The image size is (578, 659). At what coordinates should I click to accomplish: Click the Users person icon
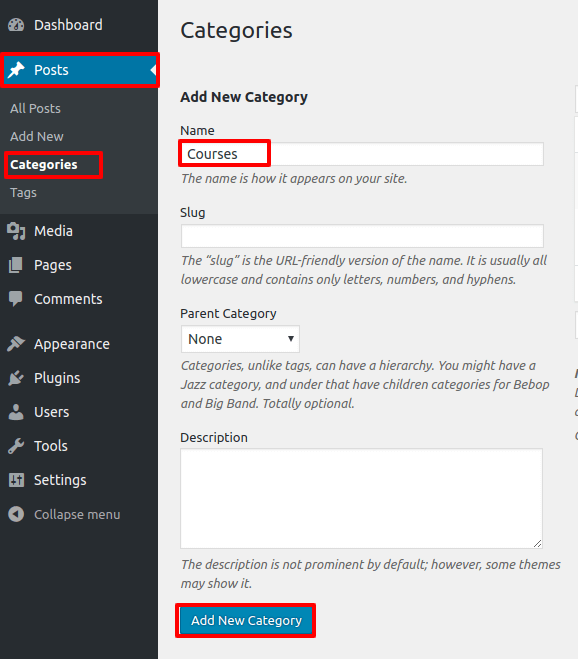coord(16,412)
